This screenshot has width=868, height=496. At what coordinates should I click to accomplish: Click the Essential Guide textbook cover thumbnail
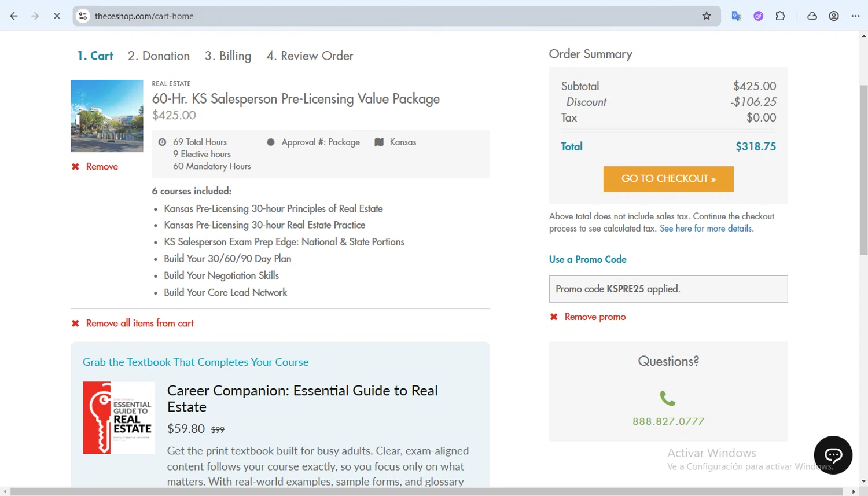click(x=119, y=417)
